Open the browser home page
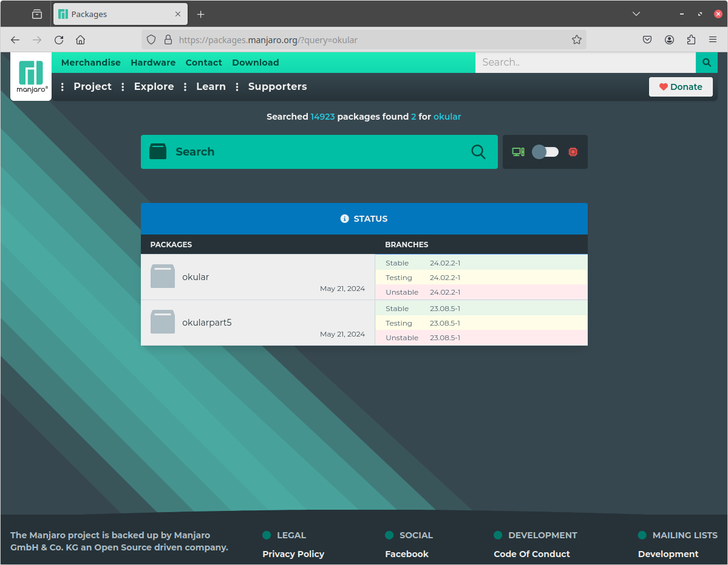The width and height of the screenshot is (728, 565). coord(81,40)
